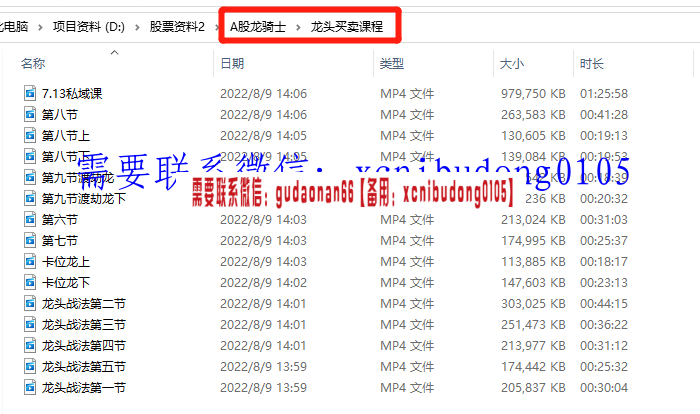Click the icon of 龙头战法第三节
The width and height of the screenshot is (700, 414).
click(30, 324)
